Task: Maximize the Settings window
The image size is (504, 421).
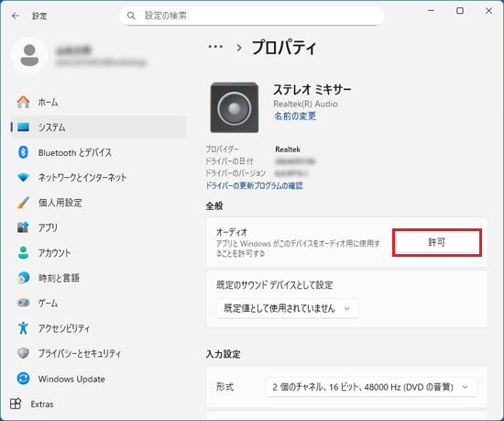Action: [x=460, y=11]
